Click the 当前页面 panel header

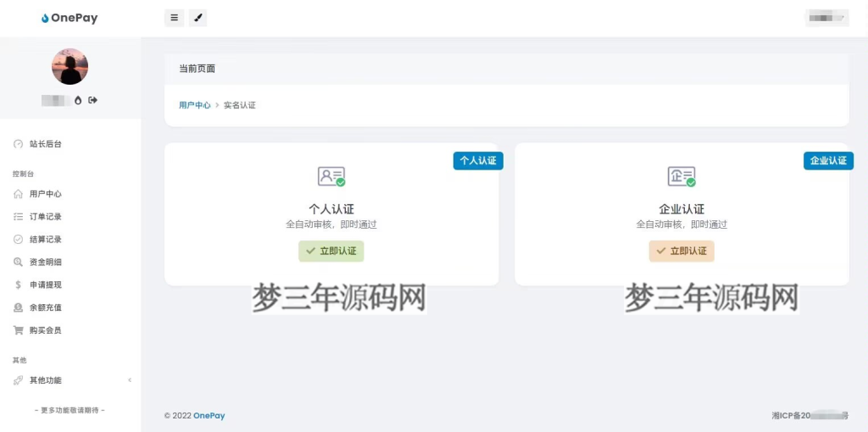(507, 69)
